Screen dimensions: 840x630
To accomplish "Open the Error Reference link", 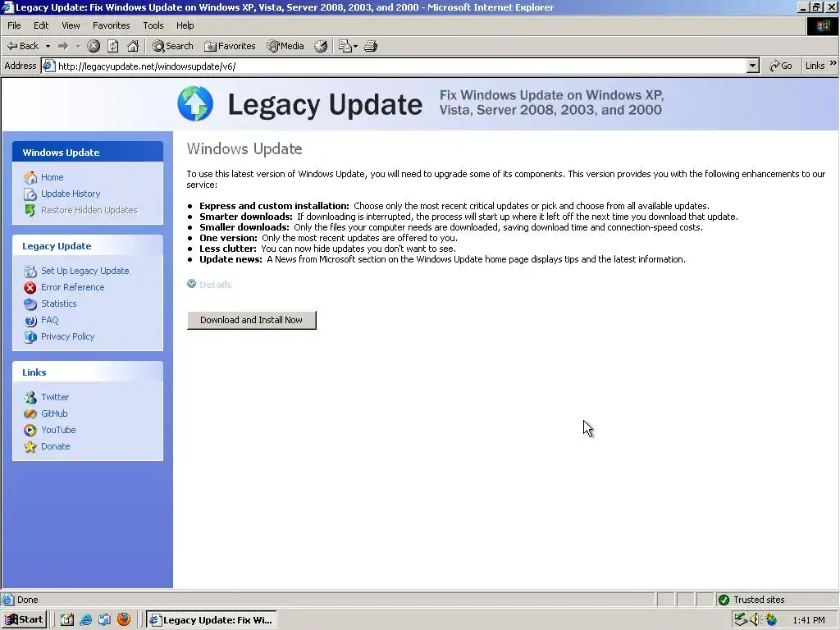I will (73, 287).
